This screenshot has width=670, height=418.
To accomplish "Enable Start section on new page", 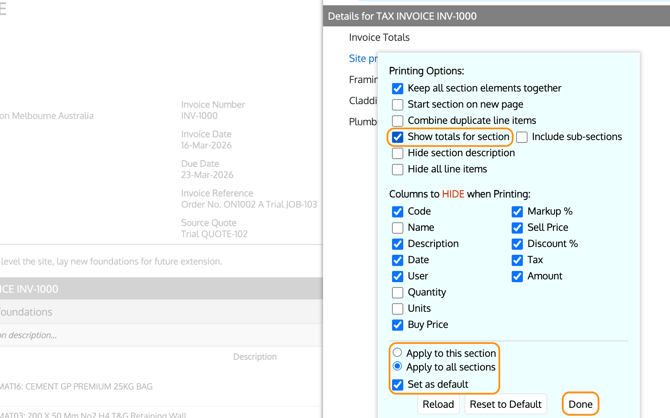I will coord(398,104).
